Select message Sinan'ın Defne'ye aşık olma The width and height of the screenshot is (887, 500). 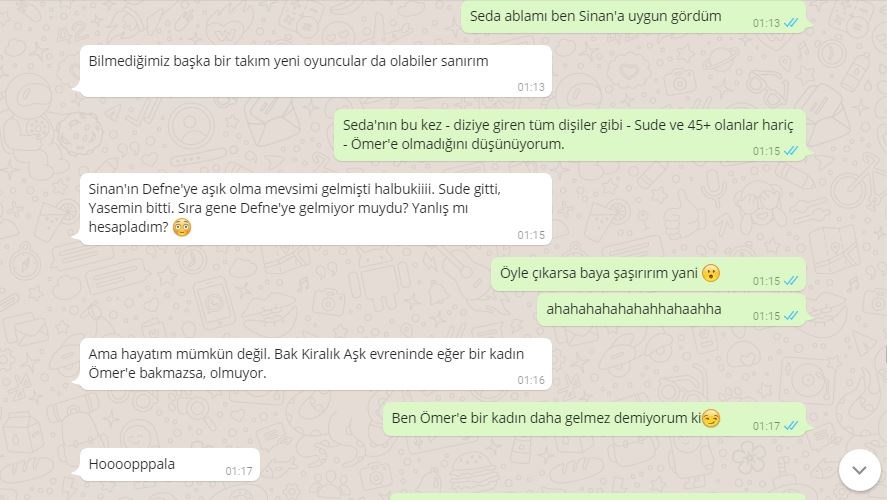316,209
